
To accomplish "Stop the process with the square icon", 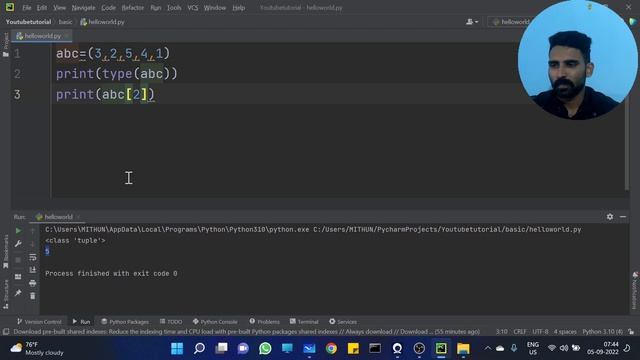I will click(x=18, y=260).
